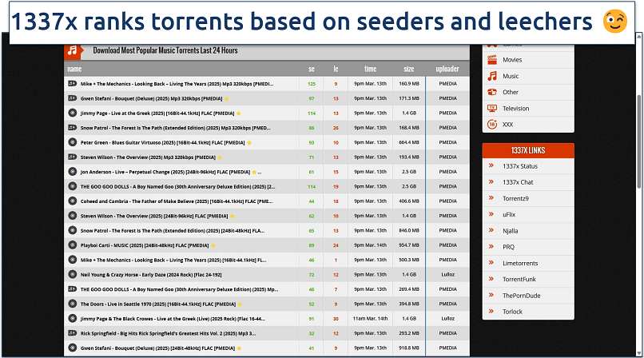This screenshot has width=644, height=358.
Task: Click the icon beside Snow Patrol Mp3 320kbps row
Action: click(72, 128)
